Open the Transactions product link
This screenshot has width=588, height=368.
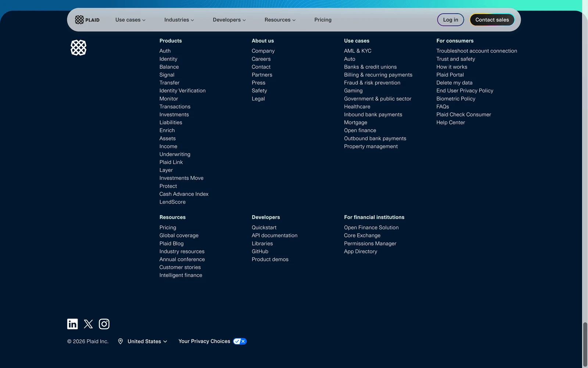pos(175,107)
